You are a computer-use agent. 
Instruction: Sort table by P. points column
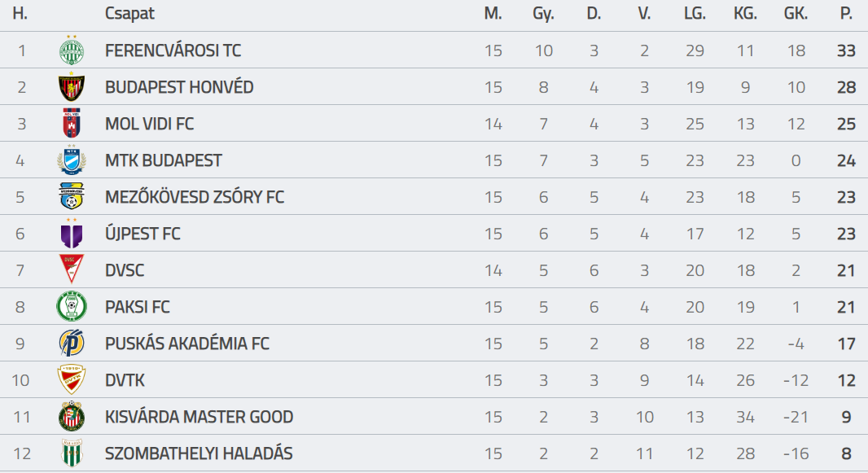coord(846,13)
